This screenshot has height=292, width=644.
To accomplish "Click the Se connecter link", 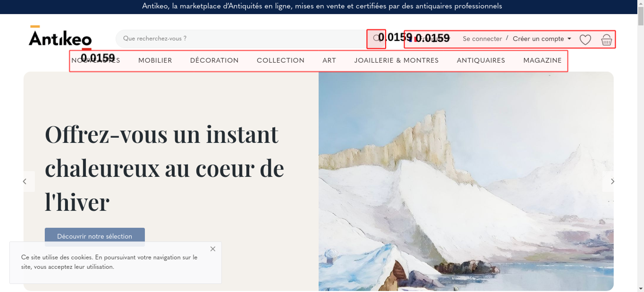I will pyautogui.click(x=482, y=39).
